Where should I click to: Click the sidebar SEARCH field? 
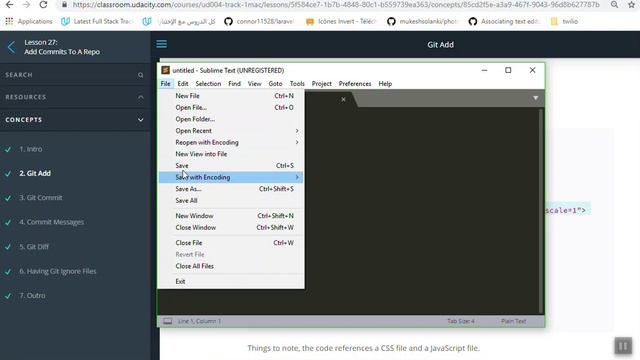[x=75, y=75]
